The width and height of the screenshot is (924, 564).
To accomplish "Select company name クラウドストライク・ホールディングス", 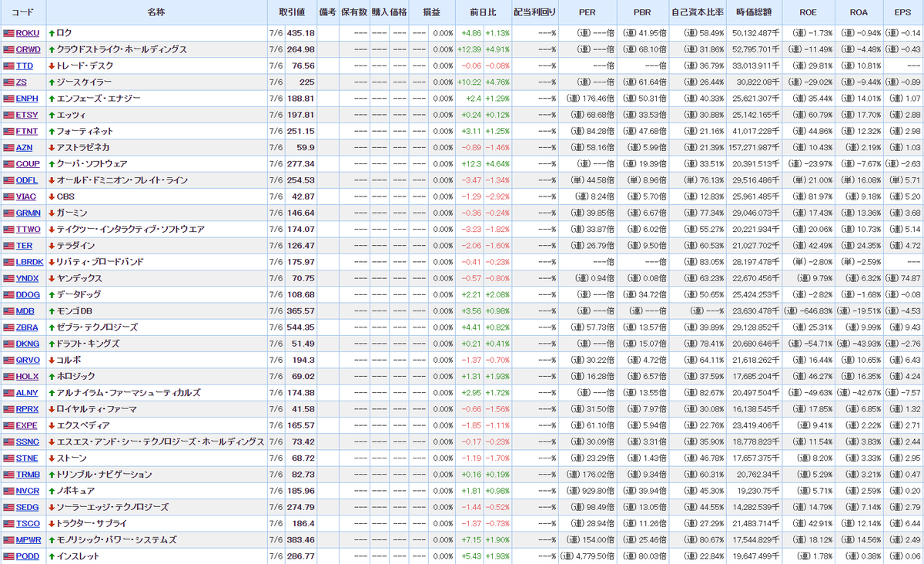I will coord(122,49).
